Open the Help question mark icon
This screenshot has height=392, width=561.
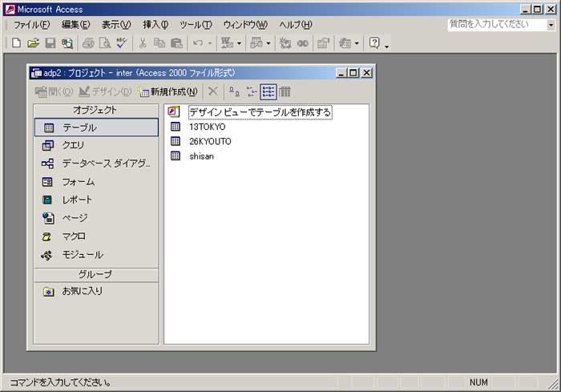pyautogui.click(x=374, y=42)
